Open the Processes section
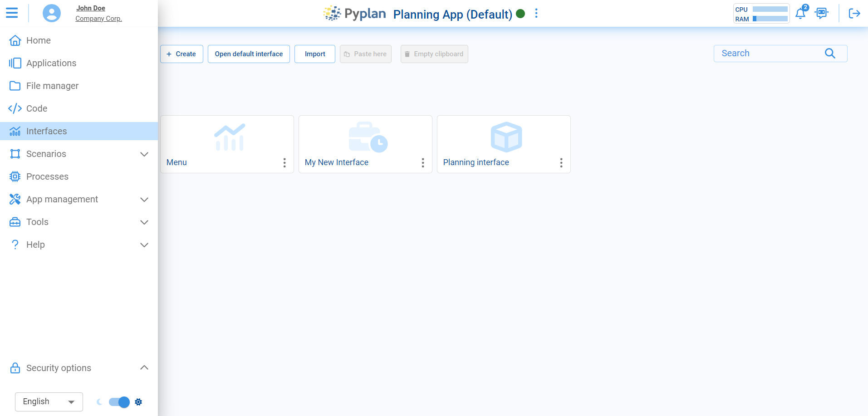 (47, 176)
